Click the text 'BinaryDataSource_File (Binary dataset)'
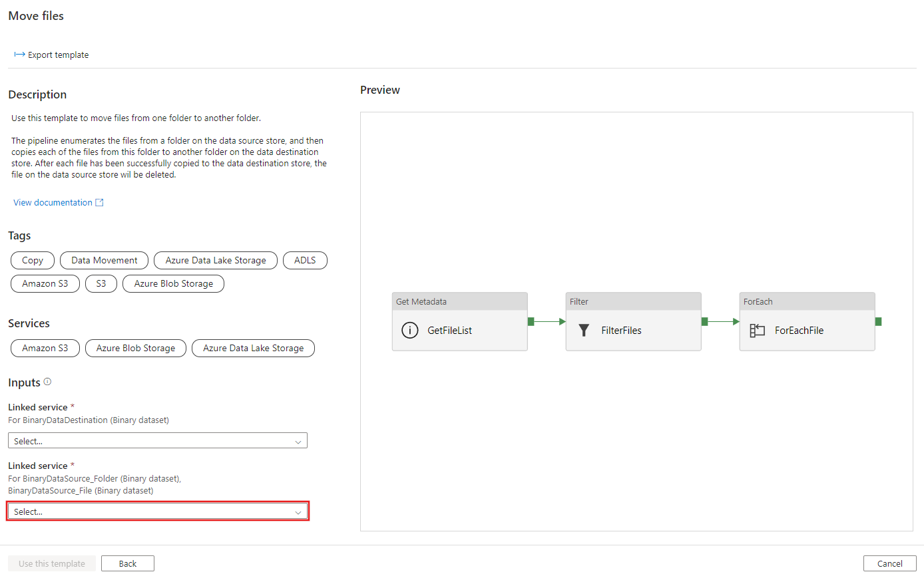 tap(81, 491)
